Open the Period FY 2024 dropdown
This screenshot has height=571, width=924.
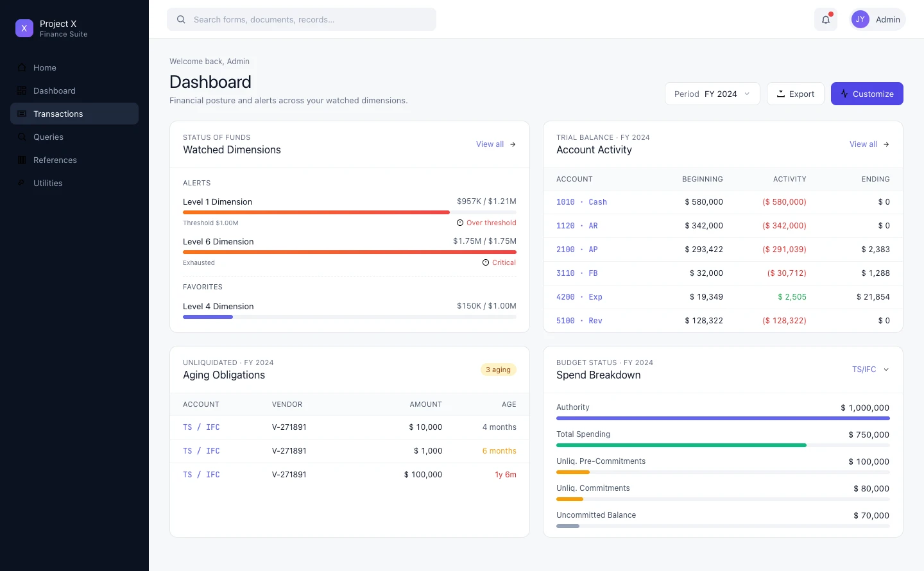pyautogui.click(x=712, y=94)
